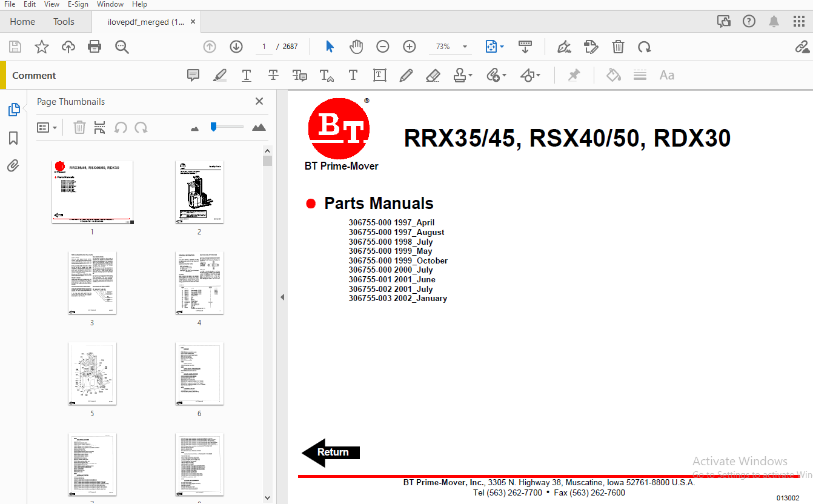
Task: Open the text properties Aa option
Action: tap(667, 75)
